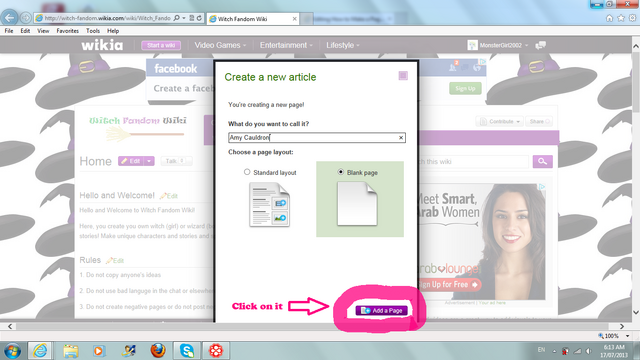The width and height of the screenshot is (640, 360).
Task: Open browser Tools gear icon
Action: click(632, 18)
